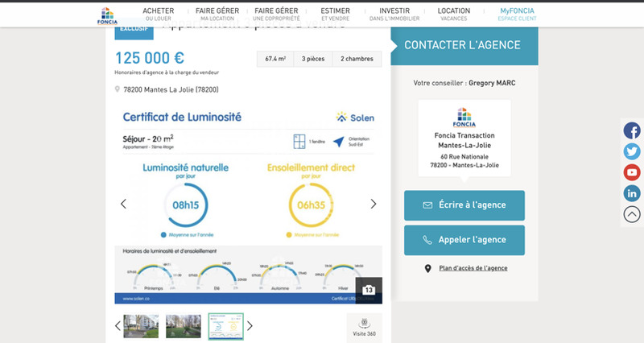Click the 3 pièces tag
Screen dimensions: 644x343
pyautogui.click(x=313, y=59)
